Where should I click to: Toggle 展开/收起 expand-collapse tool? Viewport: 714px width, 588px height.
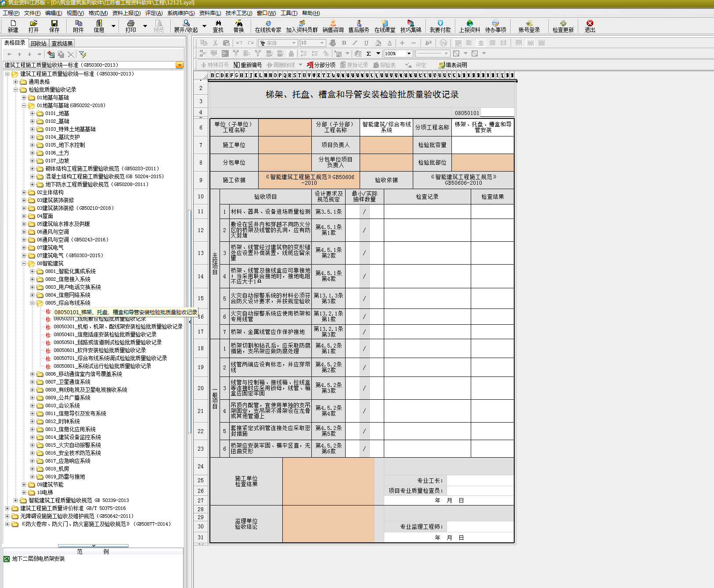186,26
